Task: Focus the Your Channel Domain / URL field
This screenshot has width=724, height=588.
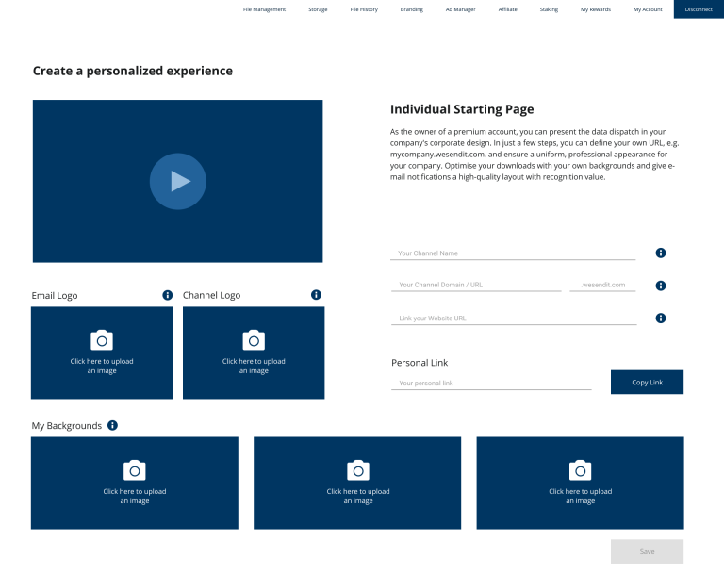Action: (476, 285)
